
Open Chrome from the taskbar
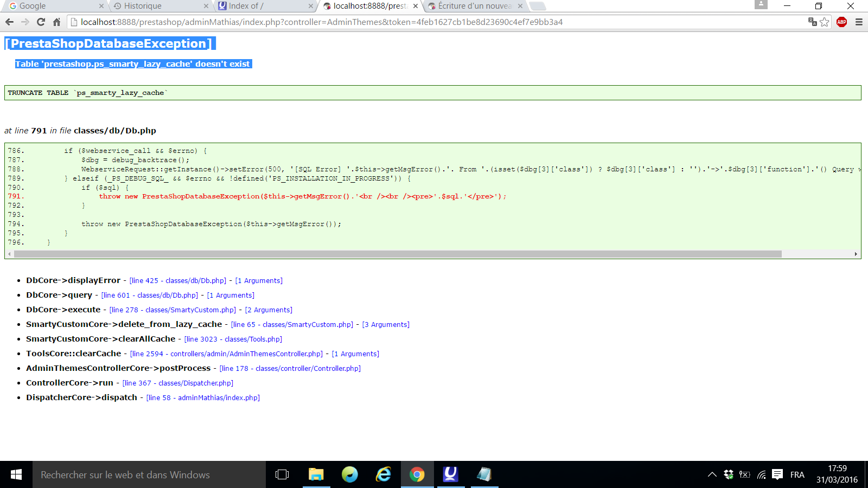tap(417, 474)
